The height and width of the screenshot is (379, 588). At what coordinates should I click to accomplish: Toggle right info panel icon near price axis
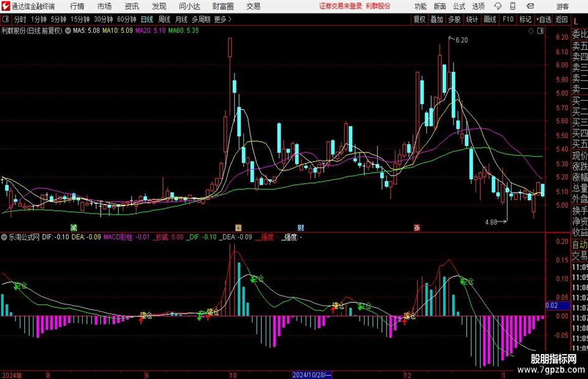tap(540, 31)
